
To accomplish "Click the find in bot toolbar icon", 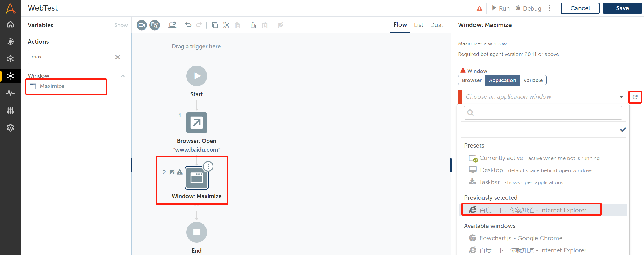I will point(155,25).
